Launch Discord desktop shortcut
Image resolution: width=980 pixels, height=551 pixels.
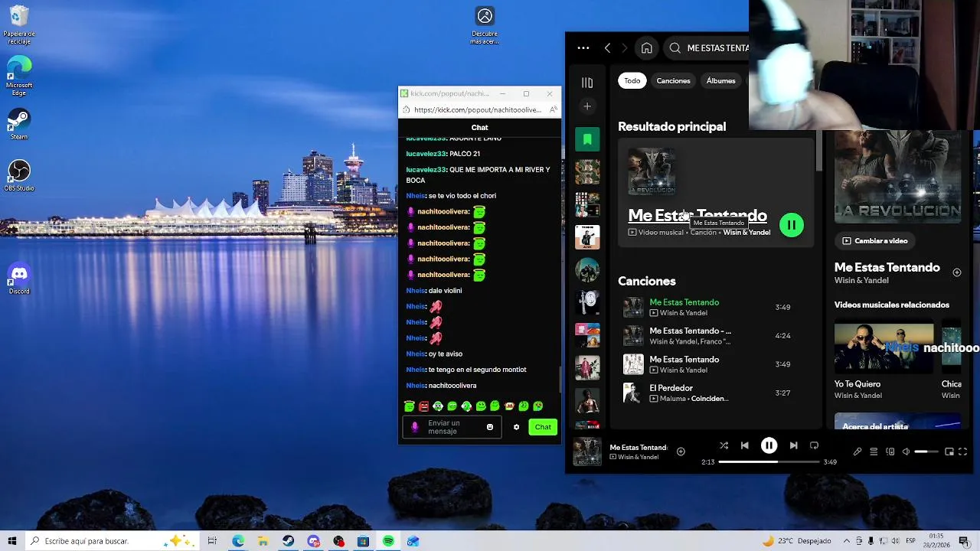point(19,279)
